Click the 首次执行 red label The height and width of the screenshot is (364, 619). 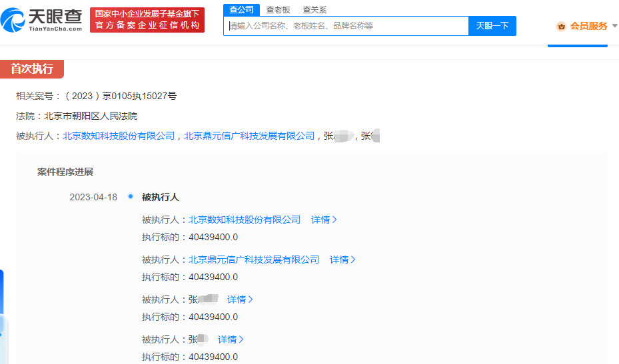pyautogui.click(x=32, y=69)
